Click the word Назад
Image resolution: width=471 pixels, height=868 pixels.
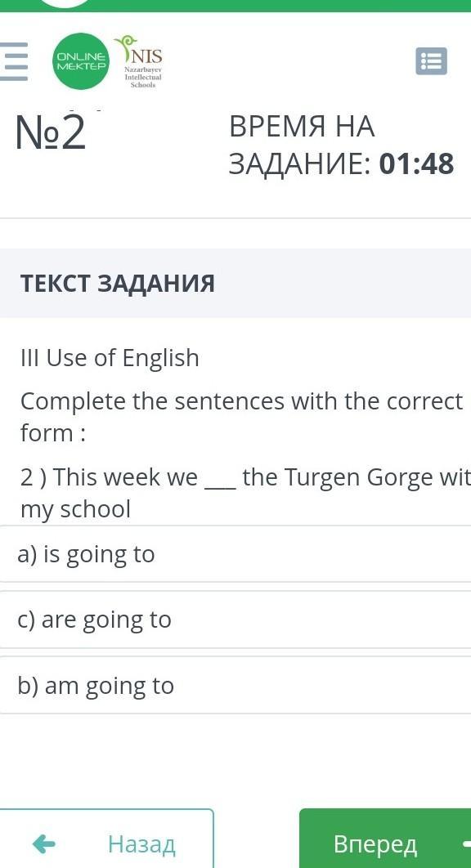click(x=141, y=844)
